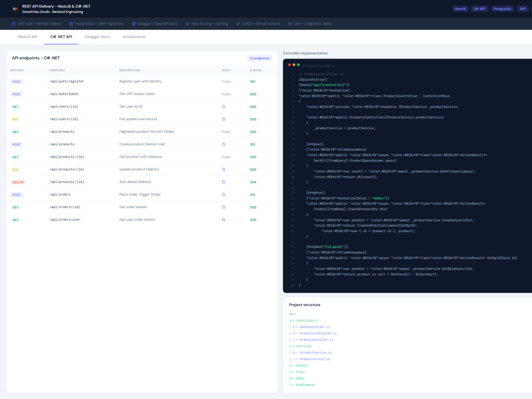
Task: Click the database icon beside PostgreSQL + ORM migrations
Action: coord(71,24)
